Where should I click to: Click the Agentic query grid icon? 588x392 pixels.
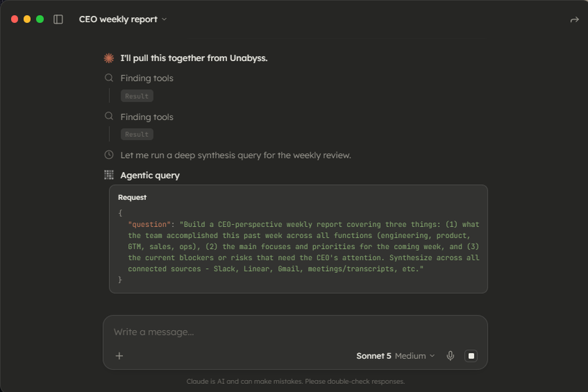click(109, 175)
